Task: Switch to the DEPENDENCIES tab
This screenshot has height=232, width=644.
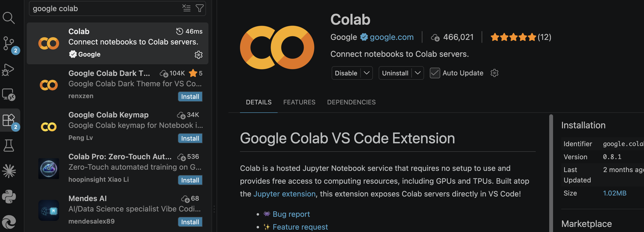Action: [351, 102]
